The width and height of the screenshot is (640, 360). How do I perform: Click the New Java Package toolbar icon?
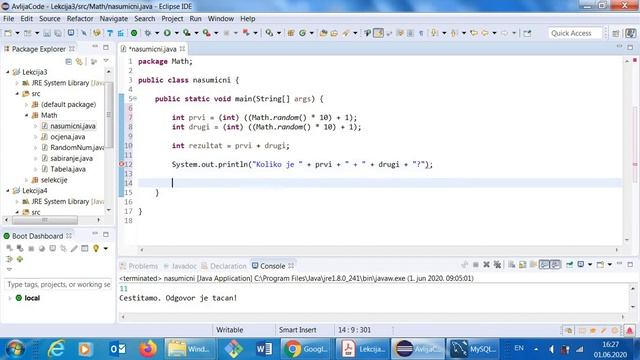tap(291, 33)
